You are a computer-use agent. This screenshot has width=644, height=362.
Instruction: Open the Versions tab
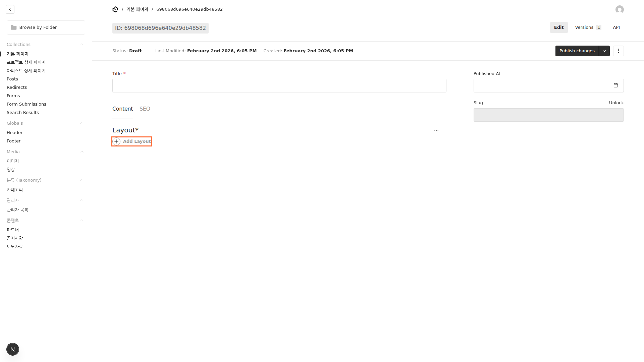pyautogui.click(x=588, y=27)
